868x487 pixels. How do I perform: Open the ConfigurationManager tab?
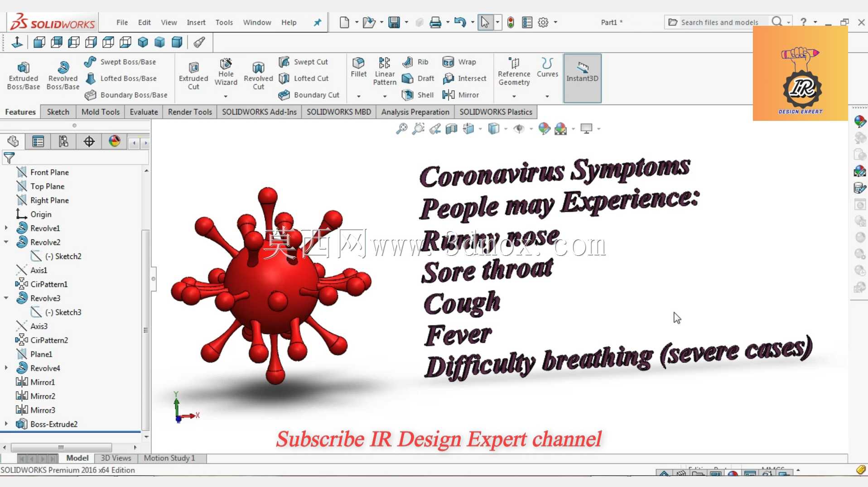coord(63,142)
